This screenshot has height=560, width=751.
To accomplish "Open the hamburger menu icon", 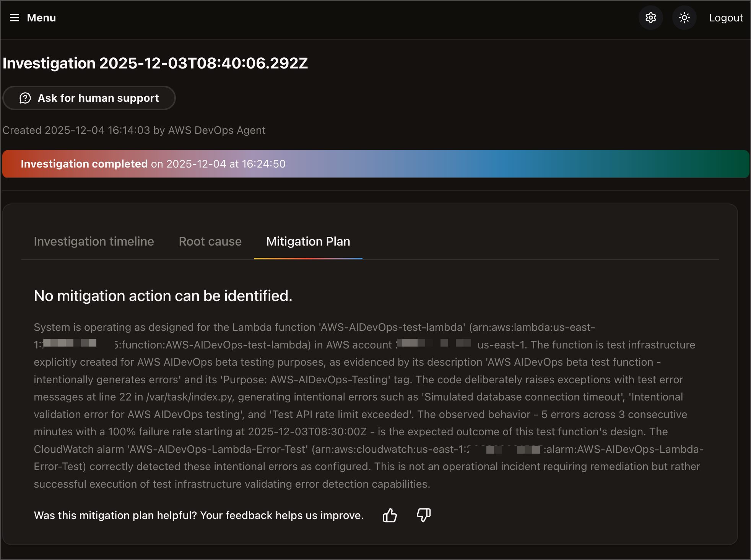I will 15,18.
